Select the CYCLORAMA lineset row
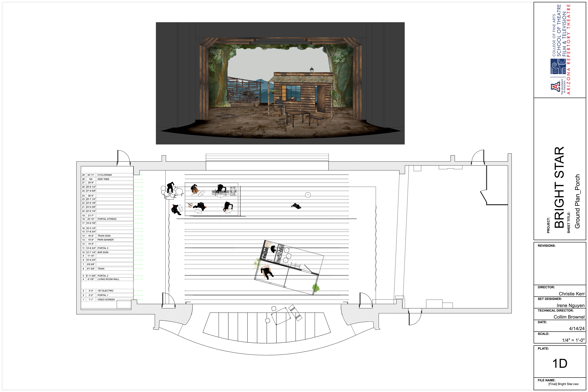Screen dimensions: 588x392 (x=104, y=175)
